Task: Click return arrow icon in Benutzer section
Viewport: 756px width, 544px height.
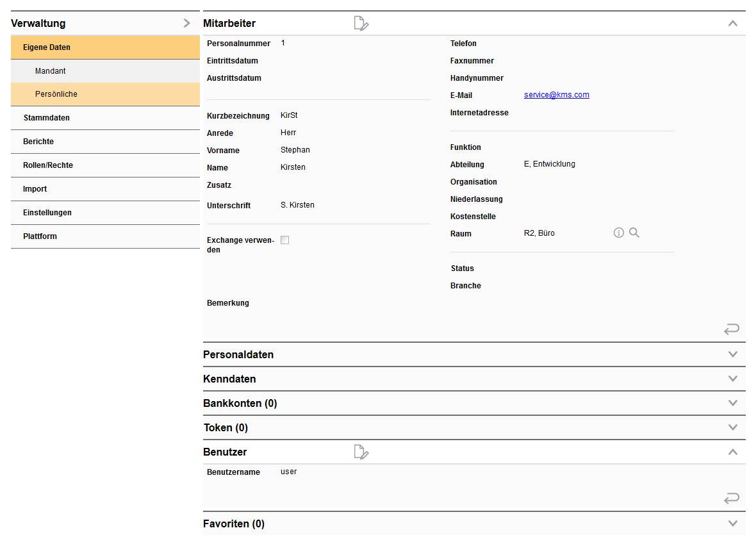Action: coord(731,499)
